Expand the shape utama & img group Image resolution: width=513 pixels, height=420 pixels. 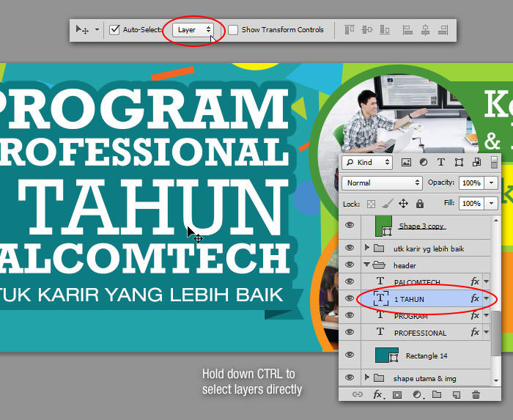[366, 377]
